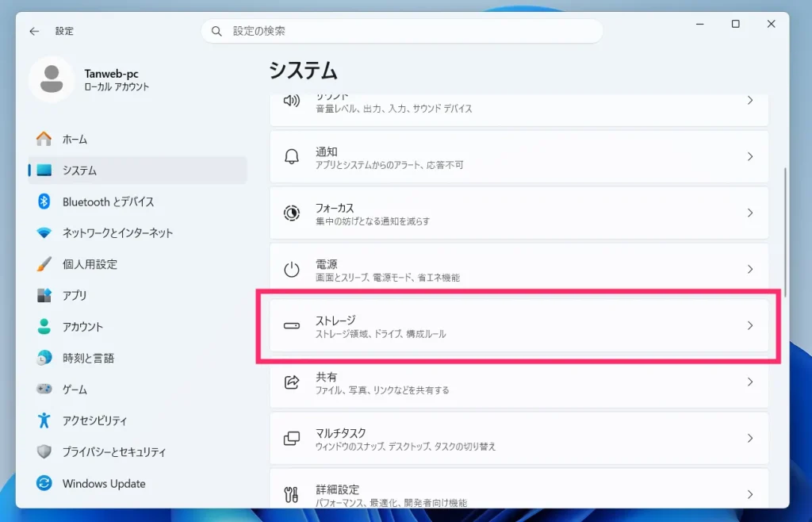Image resolution: width=812 pixels, height=522 pixels.
Task: Open the 共有 row chevron
Action: [750, 382]
